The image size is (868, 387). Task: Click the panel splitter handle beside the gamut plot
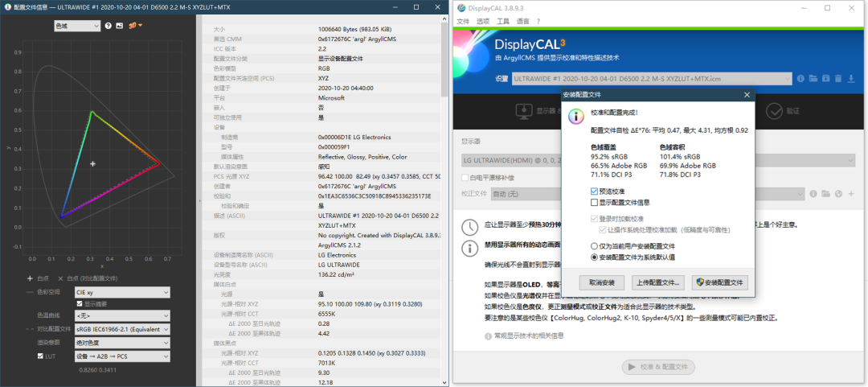click(199, 200)
